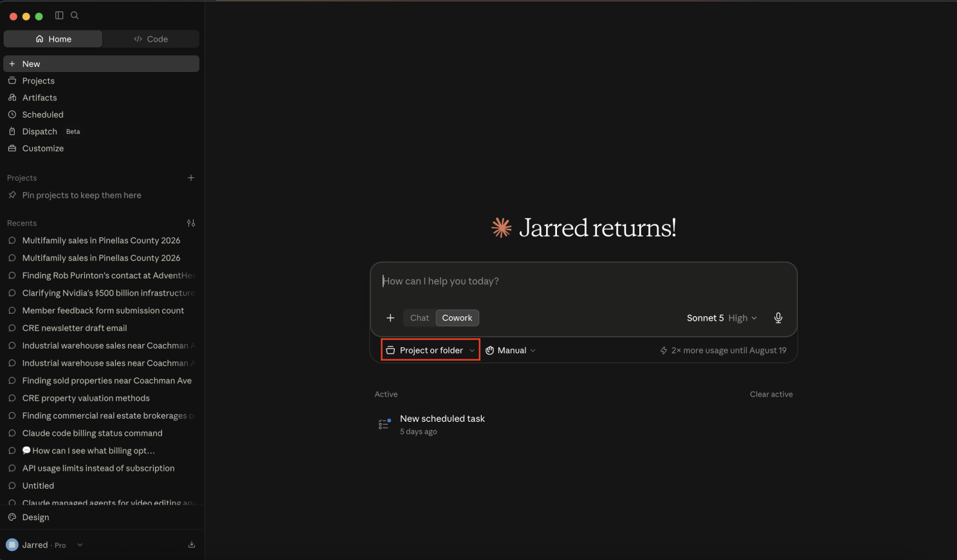The height and width of the screenshot is (560, 957).
Task: Open Clarifying Nvidia's $500 billion chat
Action: [x=102, y=293]
